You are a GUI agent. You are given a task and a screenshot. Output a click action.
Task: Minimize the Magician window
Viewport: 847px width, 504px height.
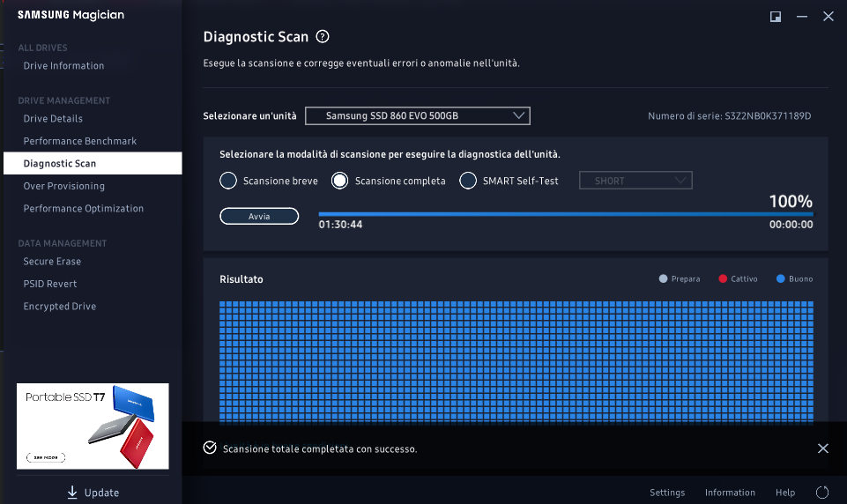pyautogui.click(x=802, y=17)
